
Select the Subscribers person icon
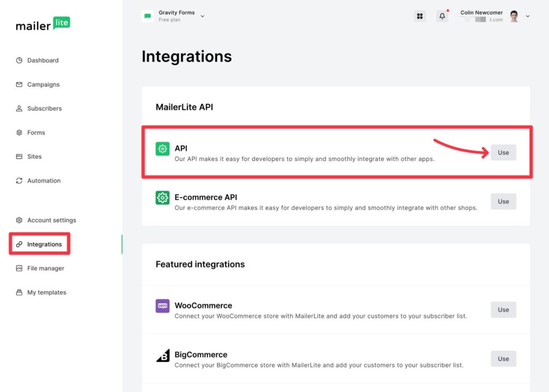(x=19, y=109)
